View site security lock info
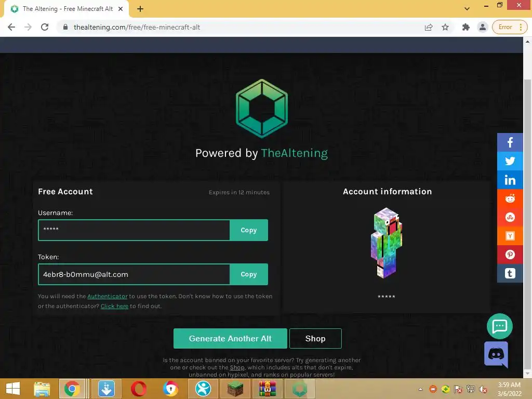Viewport: 532px width, 399px height. coord(65,27)
